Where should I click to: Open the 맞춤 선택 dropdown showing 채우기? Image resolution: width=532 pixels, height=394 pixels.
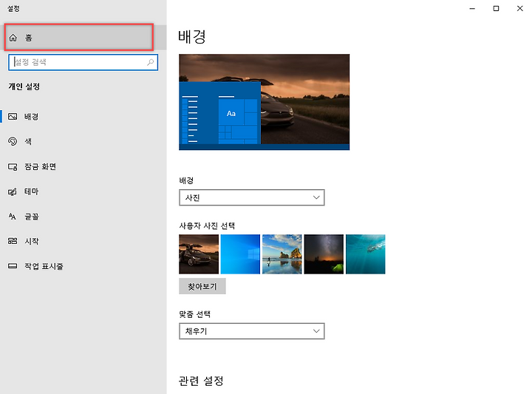click(252, 331)
